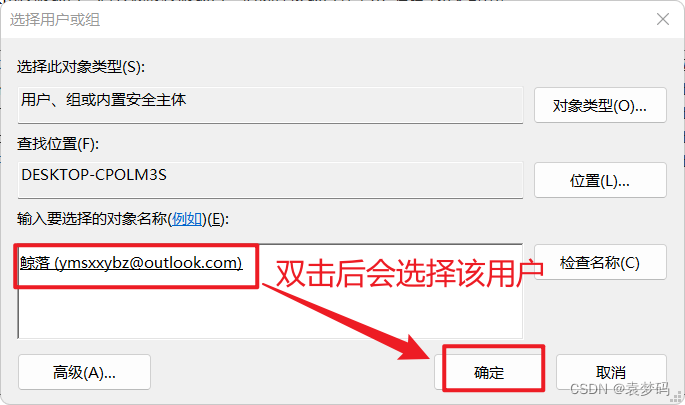Cancel the dialog with 取消
Image resolution: width=685 pixels, height=405 pixels.
[x=611, y=372]
